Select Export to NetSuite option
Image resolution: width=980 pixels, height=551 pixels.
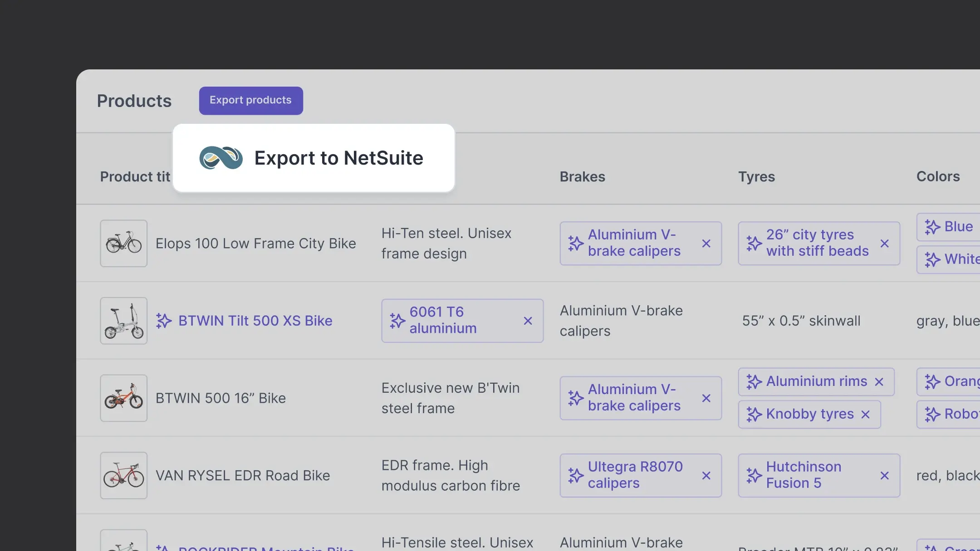(x=338, y=158)
